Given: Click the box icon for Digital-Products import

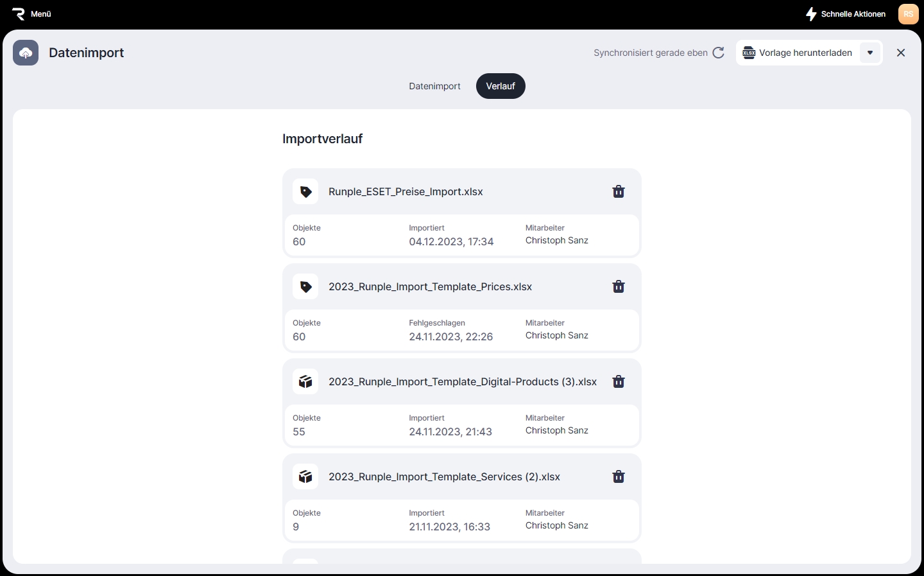Looking at the screenshot, I should (305, 381).
